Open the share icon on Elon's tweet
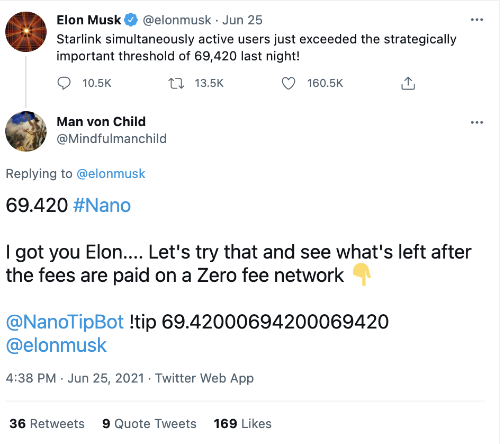 pos(408,83)
